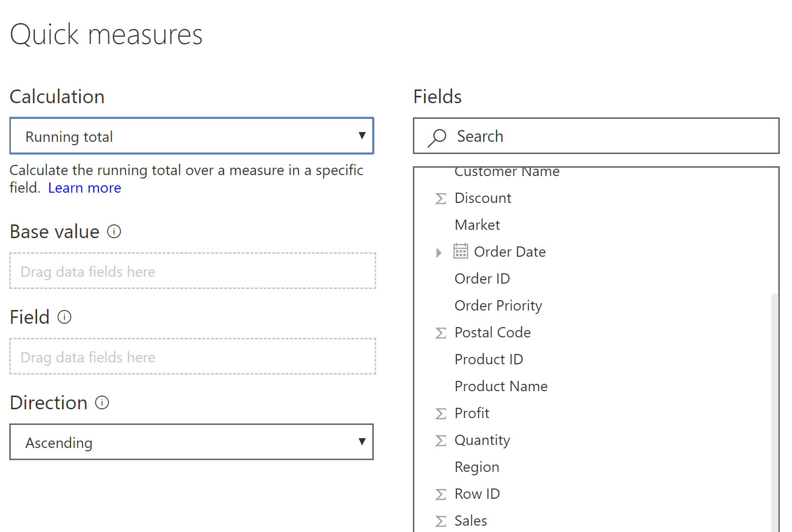792x532 pixels.
Task: Click the Field drop area
Action: [x=193, y=356]
